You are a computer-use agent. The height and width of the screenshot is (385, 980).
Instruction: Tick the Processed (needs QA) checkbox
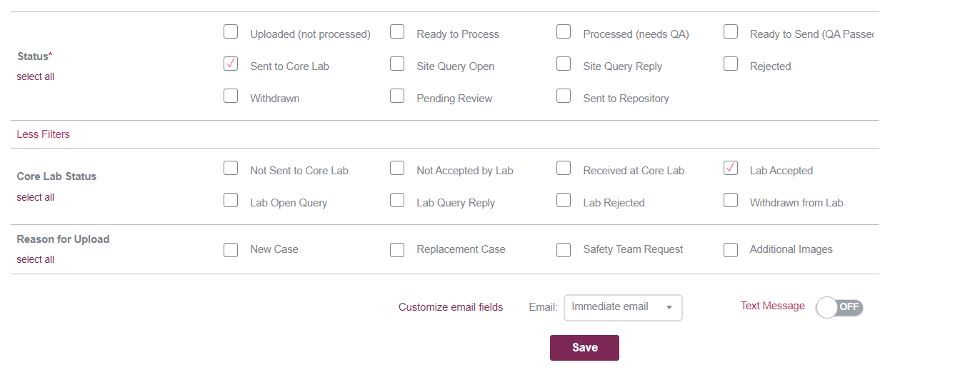[564, 32]
